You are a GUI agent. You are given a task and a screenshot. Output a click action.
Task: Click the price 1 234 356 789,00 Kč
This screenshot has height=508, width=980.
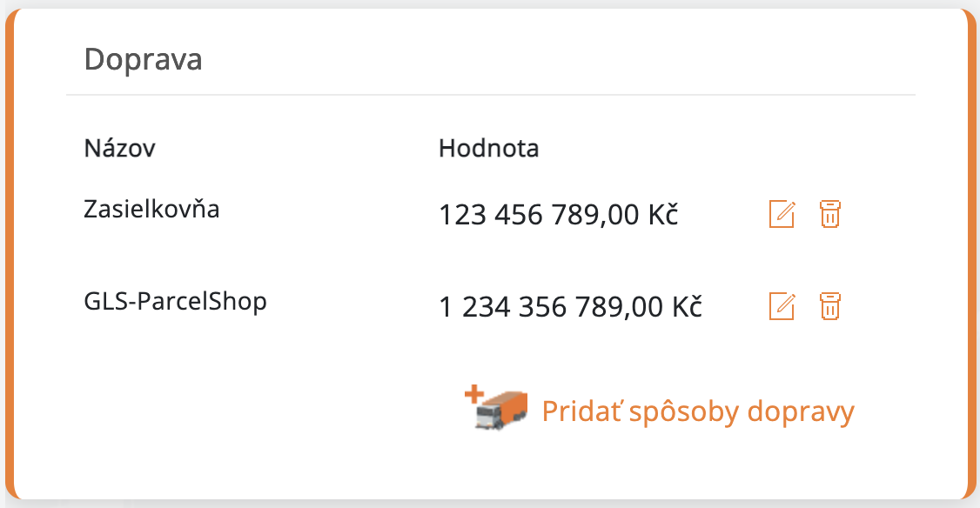(x=570, y=306)
